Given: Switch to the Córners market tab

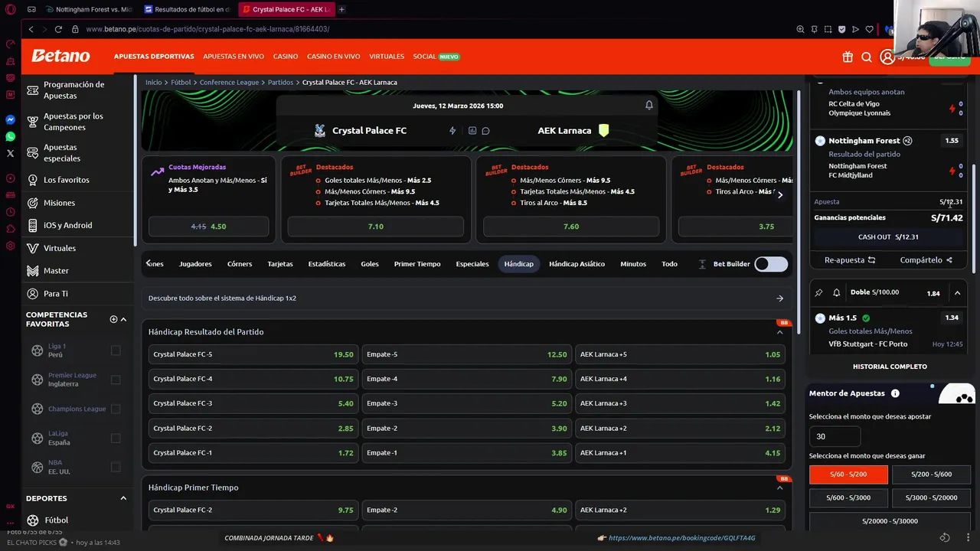Looking at the screenshot, I should [240, 264].
